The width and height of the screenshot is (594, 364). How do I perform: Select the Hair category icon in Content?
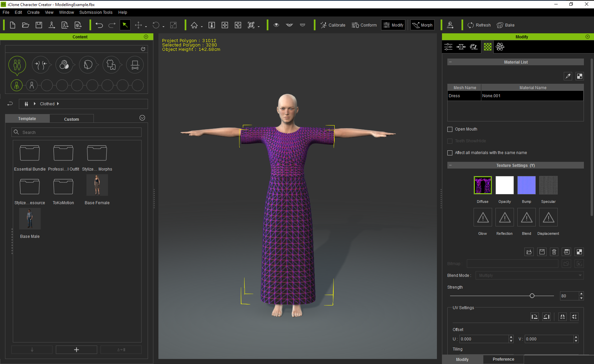88,65
